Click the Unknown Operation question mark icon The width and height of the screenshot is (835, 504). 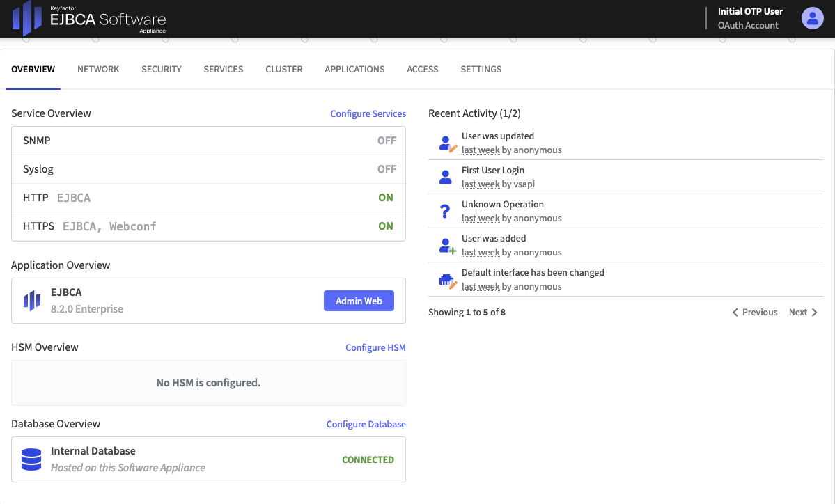(x=446, y=212)
